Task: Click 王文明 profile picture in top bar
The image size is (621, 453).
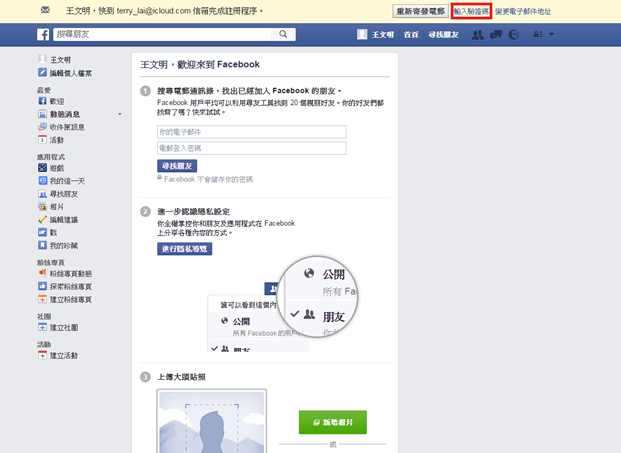Action: [x=362, y=34]
